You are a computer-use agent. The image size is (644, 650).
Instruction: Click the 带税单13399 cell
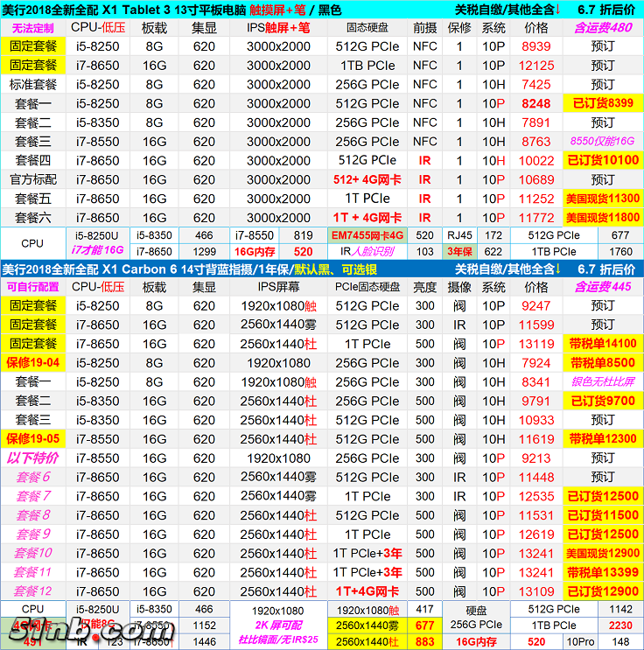(602, 572)
